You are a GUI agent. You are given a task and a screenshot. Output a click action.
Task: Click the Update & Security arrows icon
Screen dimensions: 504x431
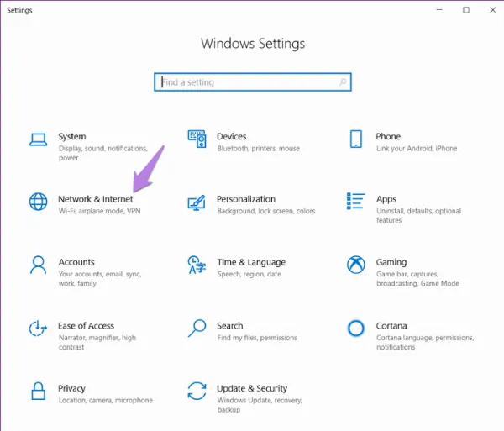coord(197,392)
